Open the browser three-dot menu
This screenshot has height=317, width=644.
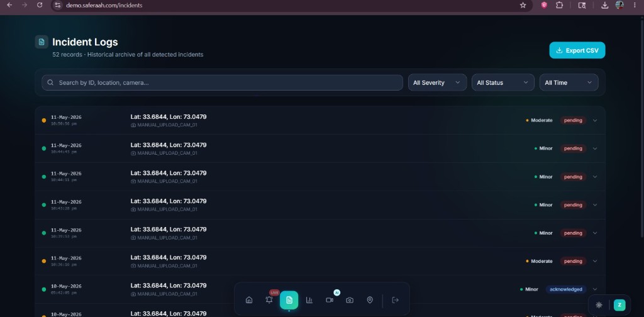(x=635, y=5)
